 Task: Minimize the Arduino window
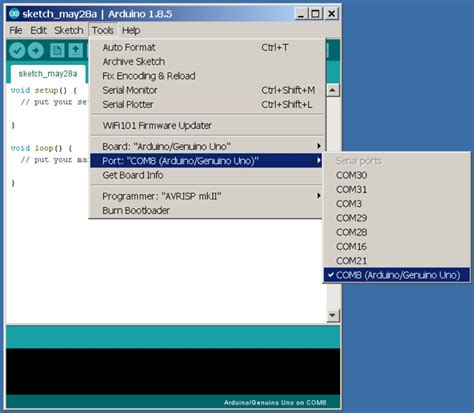[301, 14]
